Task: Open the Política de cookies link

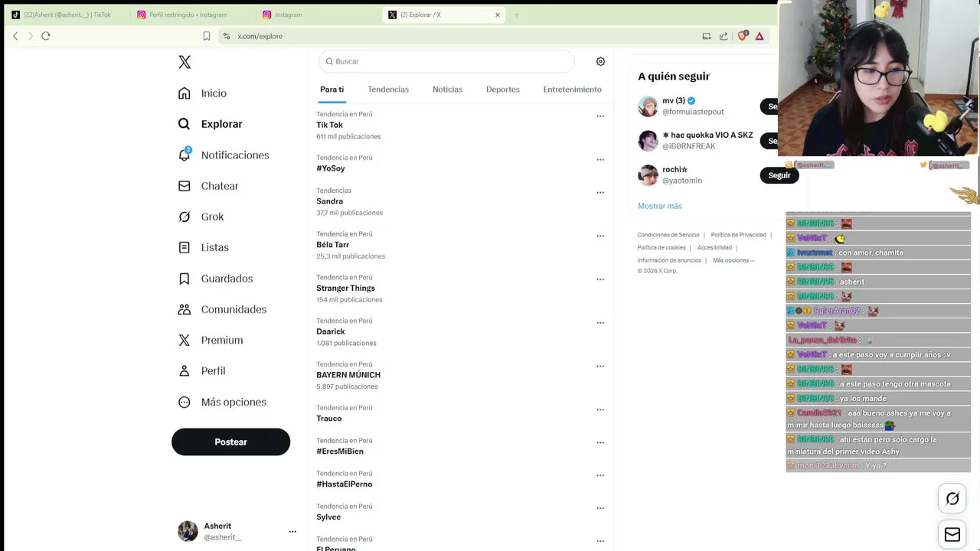Action: tap(661, 248)
